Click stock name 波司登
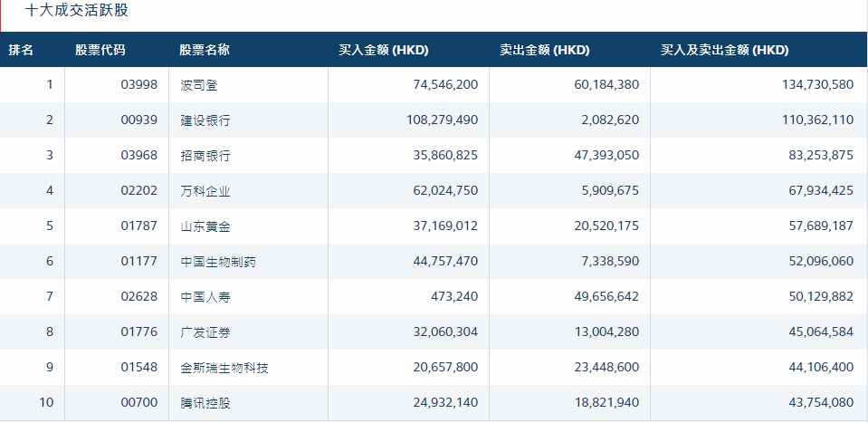868x423 pixels. point(199,85)
